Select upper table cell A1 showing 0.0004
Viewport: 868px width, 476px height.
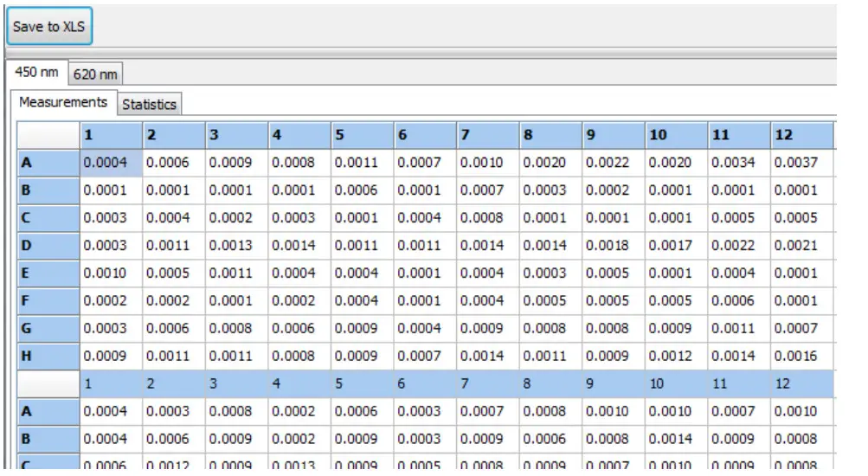112,163
